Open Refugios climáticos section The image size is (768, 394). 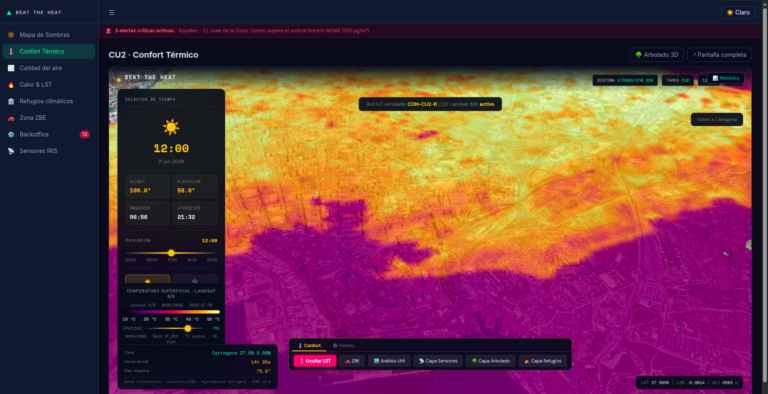pos(49,101)
